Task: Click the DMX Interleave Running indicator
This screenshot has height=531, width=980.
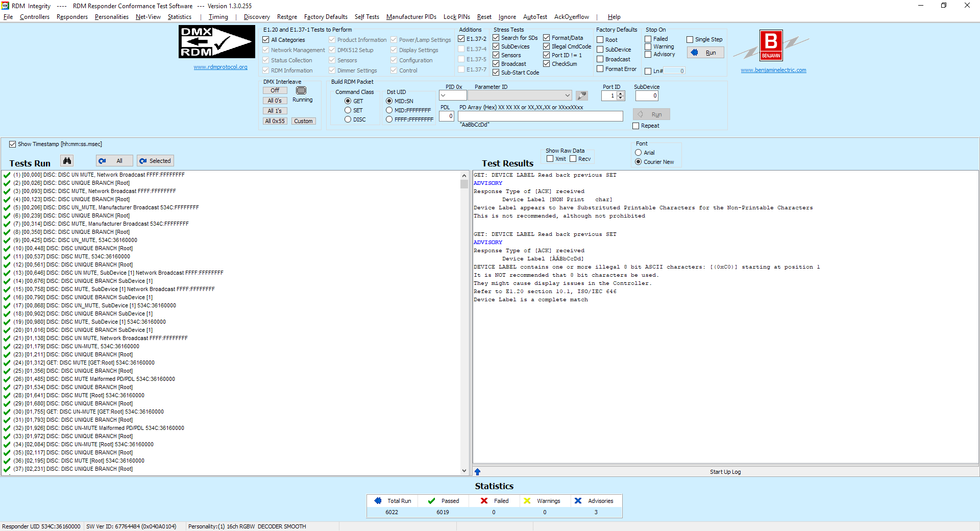Action: point(301,90)
